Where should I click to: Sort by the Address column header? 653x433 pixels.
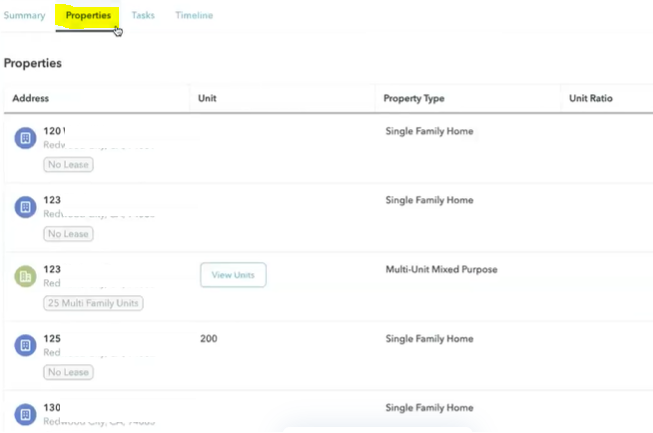point(31,99)
